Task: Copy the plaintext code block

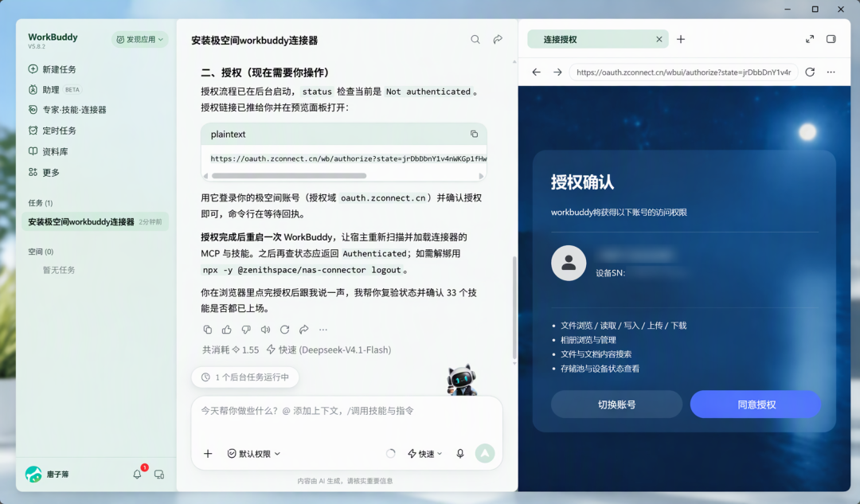Action: (x=474, y=134)
